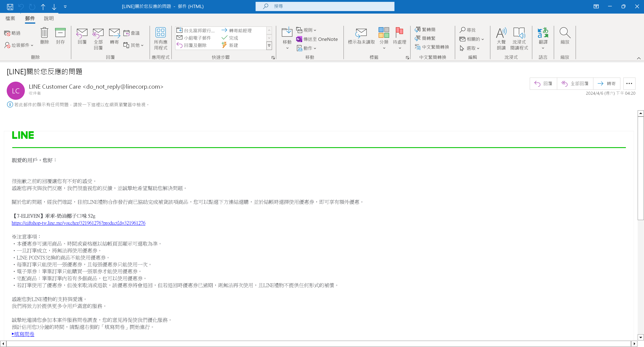Click vertical scrollbar down arrow

pos(640,337)
